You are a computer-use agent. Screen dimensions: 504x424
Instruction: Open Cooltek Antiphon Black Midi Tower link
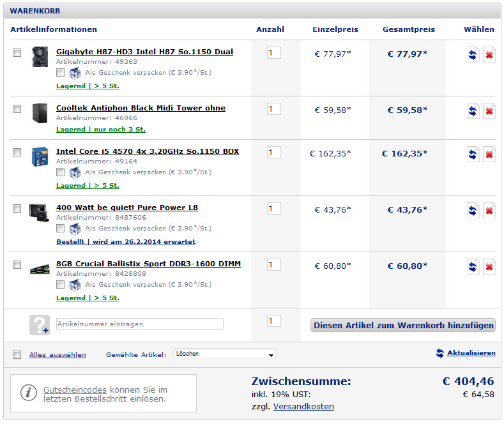click(141, 108)
